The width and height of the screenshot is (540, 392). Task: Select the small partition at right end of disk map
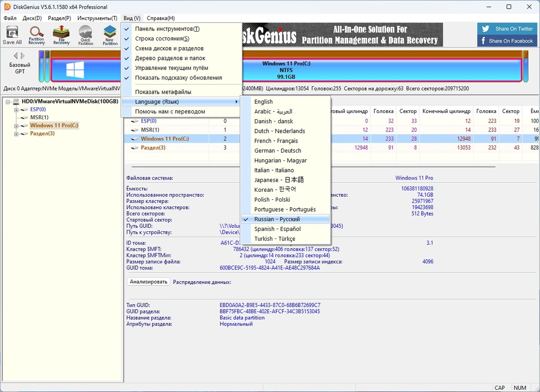click(526, 67)
